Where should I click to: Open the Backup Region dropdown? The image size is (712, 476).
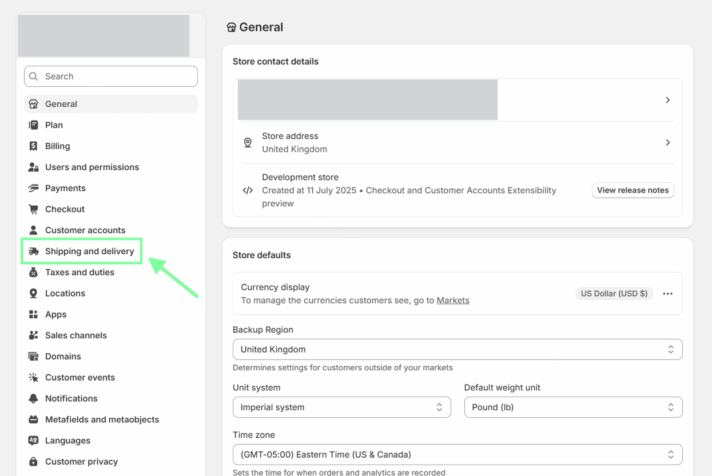pos(457,349)
